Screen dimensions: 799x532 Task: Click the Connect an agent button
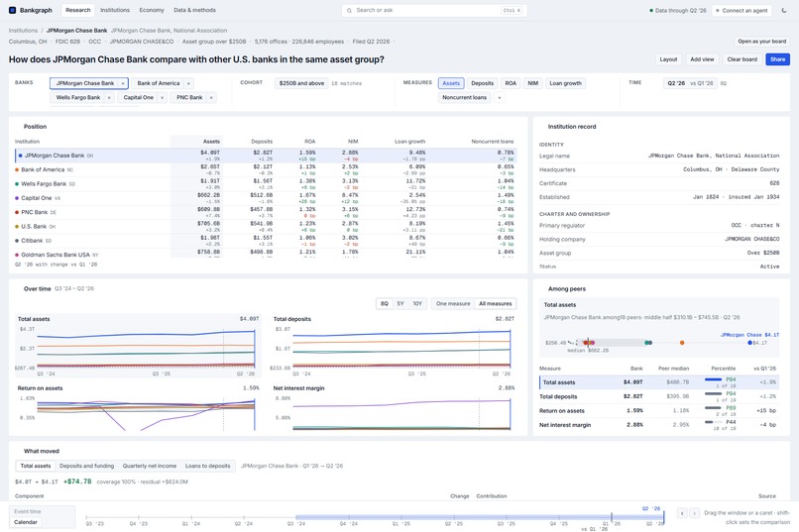tap(742, 10)
